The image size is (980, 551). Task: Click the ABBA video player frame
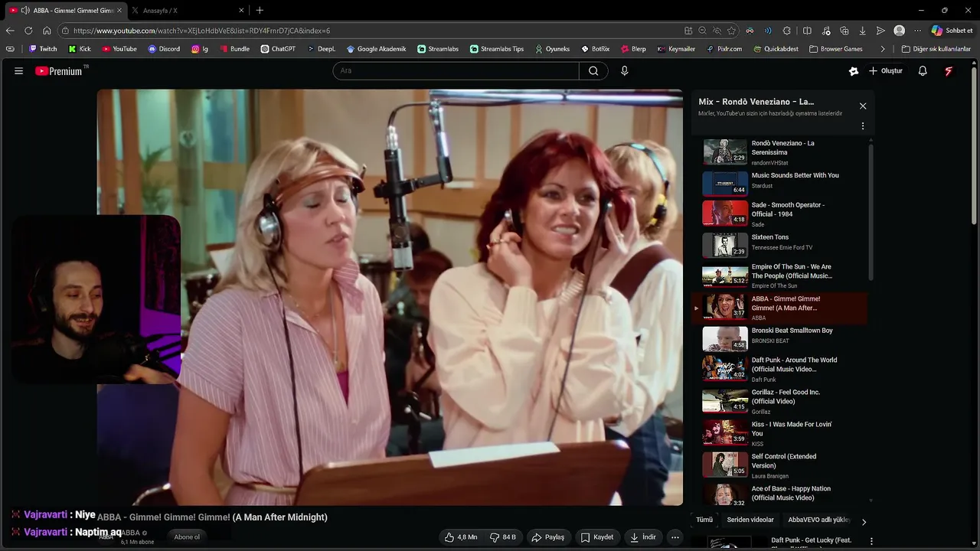coord(390,297)
